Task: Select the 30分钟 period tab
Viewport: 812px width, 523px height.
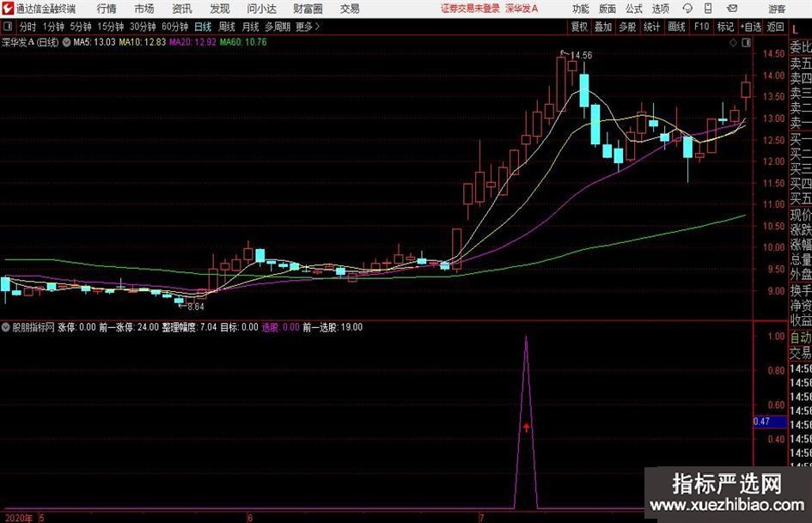Action: pos(143,27)
